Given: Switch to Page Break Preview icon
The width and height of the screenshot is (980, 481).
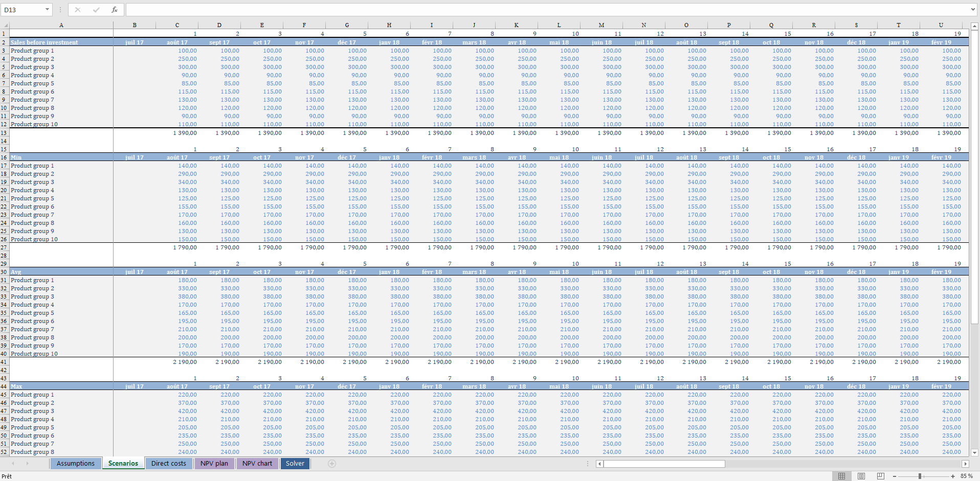Looking at the screenshot, I should (x=880, y=476).
